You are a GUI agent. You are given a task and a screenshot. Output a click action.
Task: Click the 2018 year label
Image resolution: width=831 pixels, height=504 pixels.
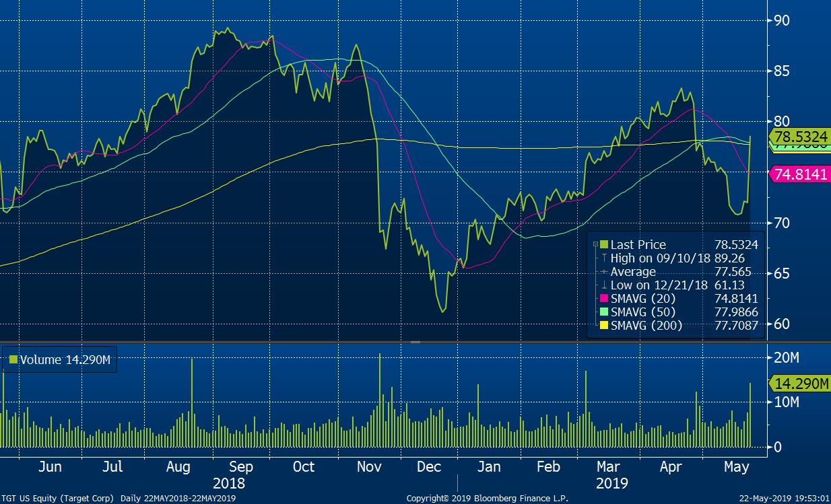pos(229,483)
